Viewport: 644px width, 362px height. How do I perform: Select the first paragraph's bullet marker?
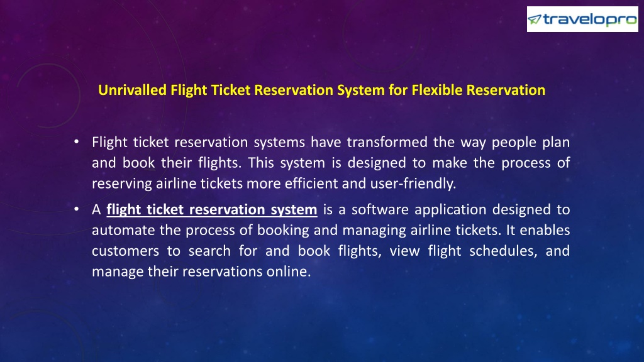76,142
